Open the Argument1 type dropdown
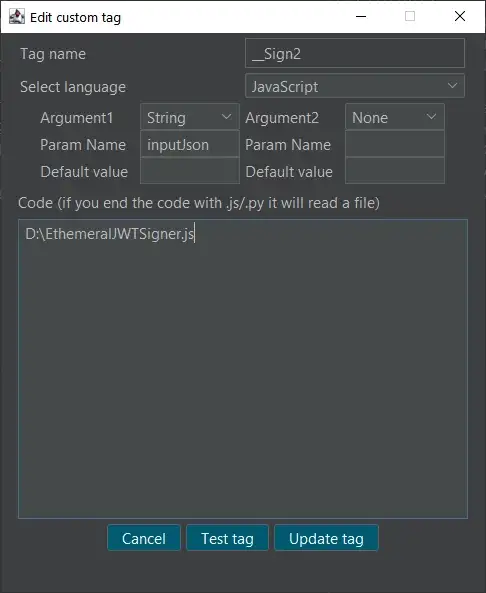 click(x=190, y=117)
